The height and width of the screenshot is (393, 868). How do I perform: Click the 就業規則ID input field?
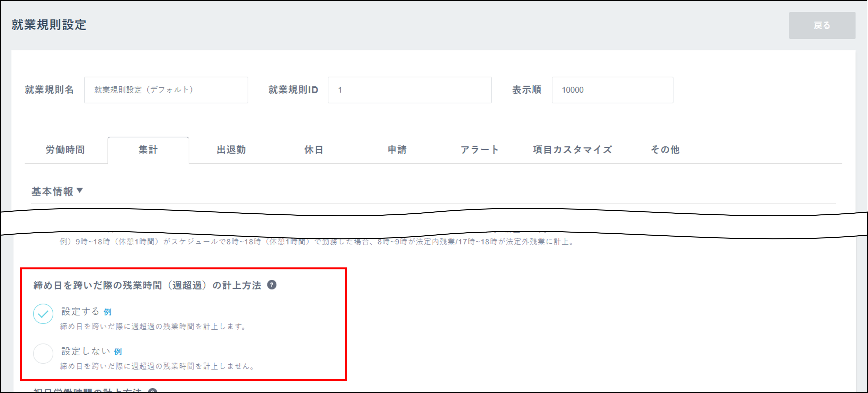(409, 90)
